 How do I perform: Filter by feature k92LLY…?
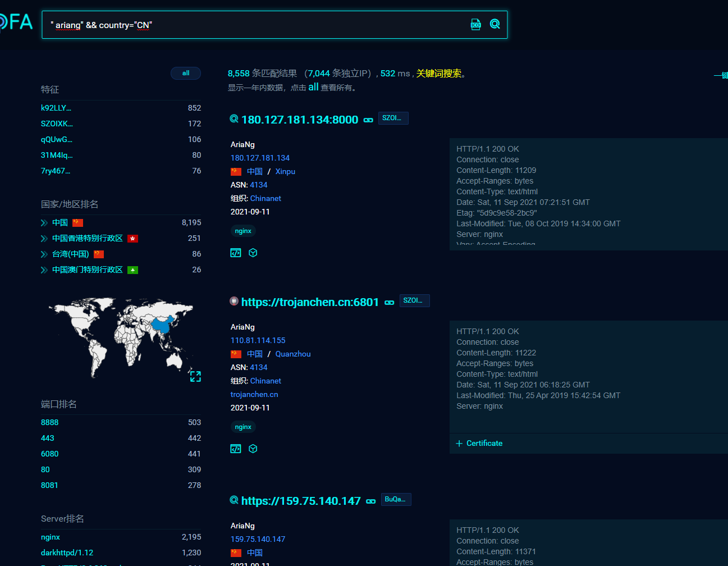(x=56, y=108)
